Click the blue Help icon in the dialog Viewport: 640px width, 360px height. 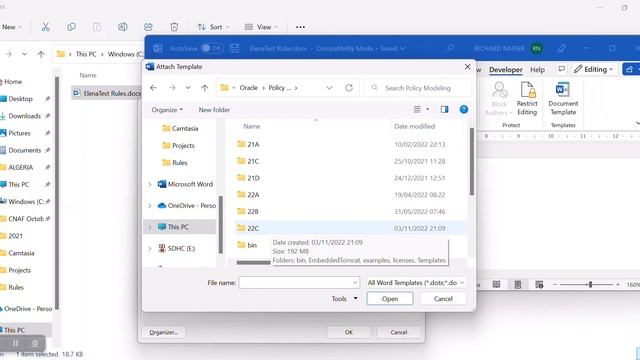click(464, 109)
